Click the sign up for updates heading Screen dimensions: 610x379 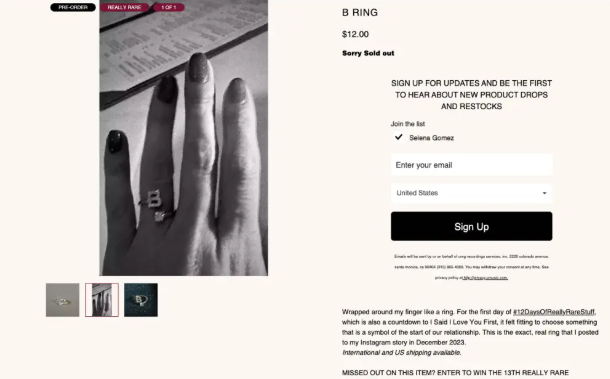click(472, 95)
